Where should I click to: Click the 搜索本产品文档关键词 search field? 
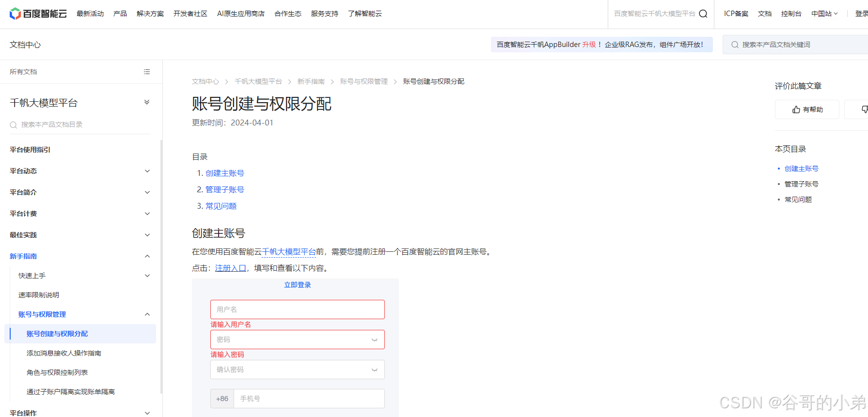[795, 45]
